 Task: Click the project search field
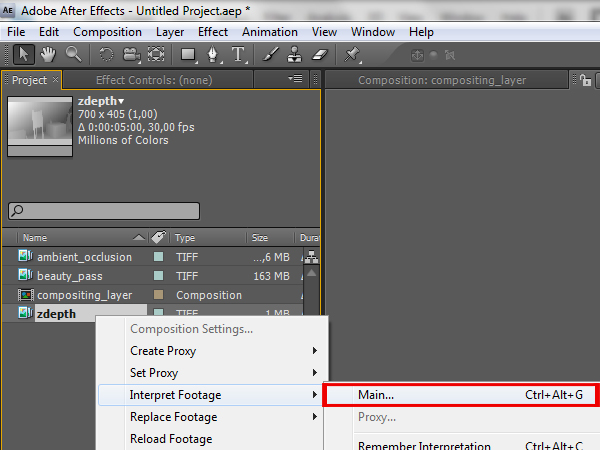point(104,211)
